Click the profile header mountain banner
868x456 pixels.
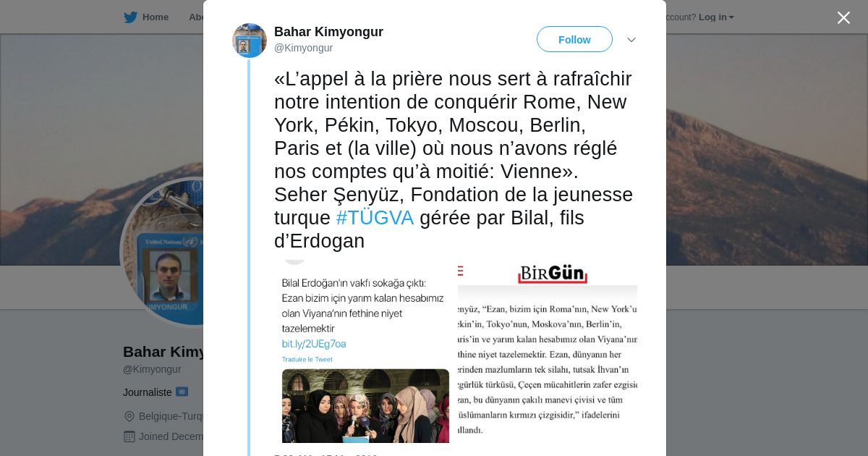coord(767,149)
